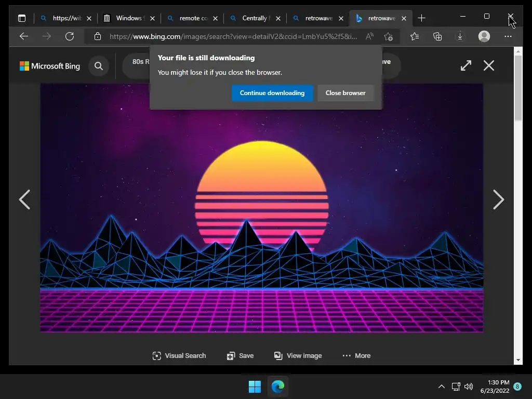
Task: Close the 'Centrally' tab
Action: [278, 18]
